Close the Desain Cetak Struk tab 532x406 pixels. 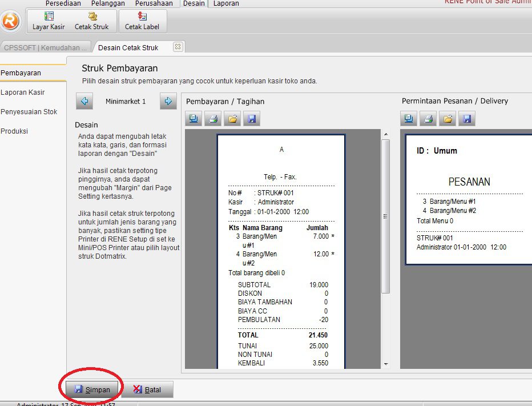[178, 46]
